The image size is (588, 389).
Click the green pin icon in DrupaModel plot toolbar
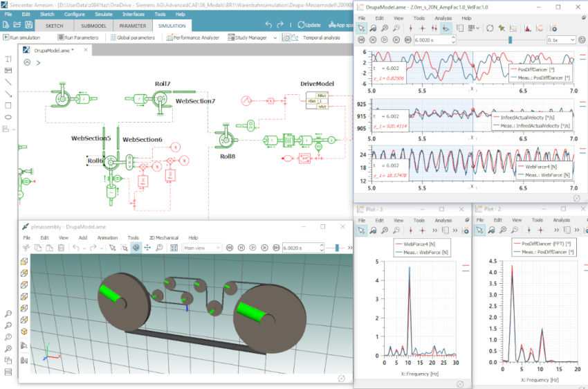tap(502, 28)
